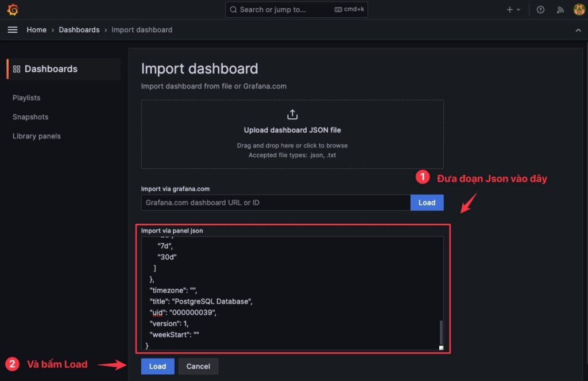Click the "uid": "000000039" line
The image size is (588, 381).
click(183, 313)
